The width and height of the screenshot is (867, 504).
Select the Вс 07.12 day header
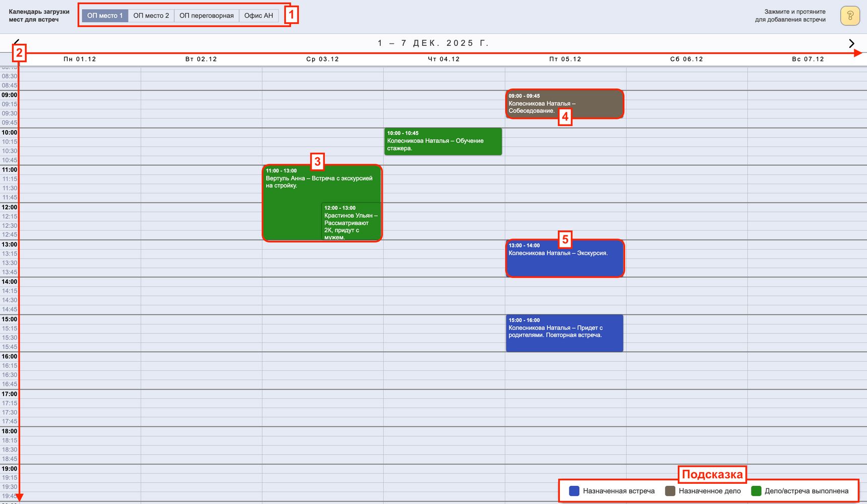point(808,59)
